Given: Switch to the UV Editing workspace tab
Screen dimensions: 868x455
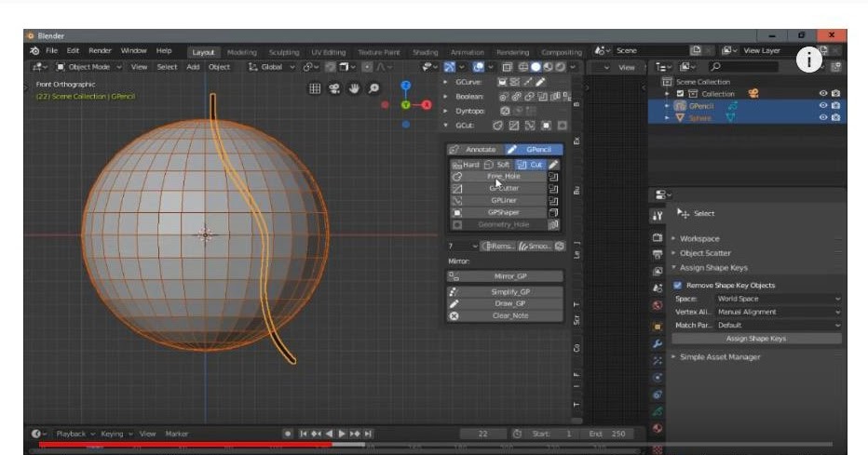Looking at the screenshot, I should click(x=328, y=52).
